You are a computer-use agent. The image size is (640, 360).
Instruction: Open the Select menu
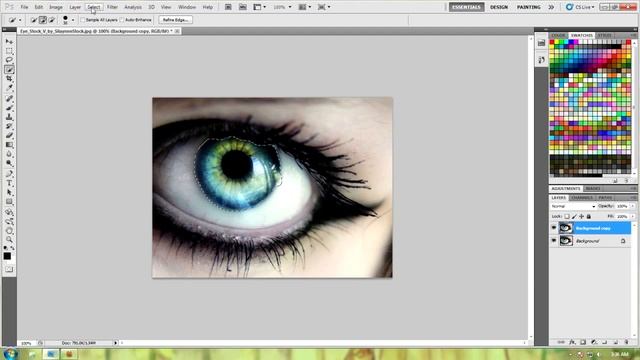(93, 7)
